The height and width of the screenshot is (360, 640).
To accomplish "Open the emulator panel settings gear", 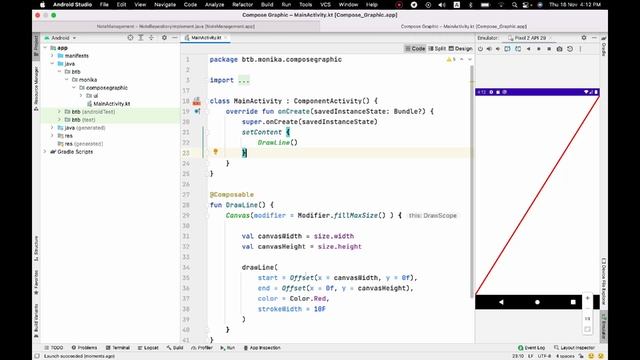I will point(584,38).
